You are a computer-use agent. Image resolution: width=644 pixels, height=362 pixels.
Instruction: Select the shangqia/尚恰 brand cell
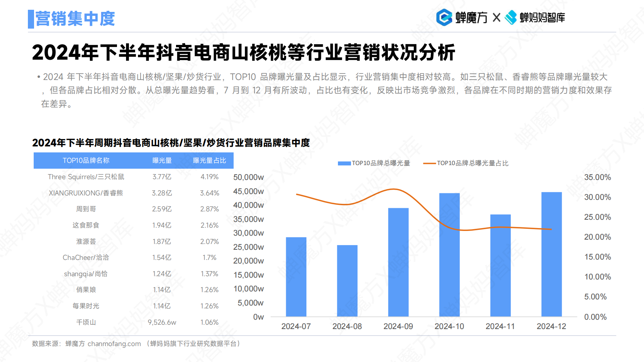pos(86,274)
